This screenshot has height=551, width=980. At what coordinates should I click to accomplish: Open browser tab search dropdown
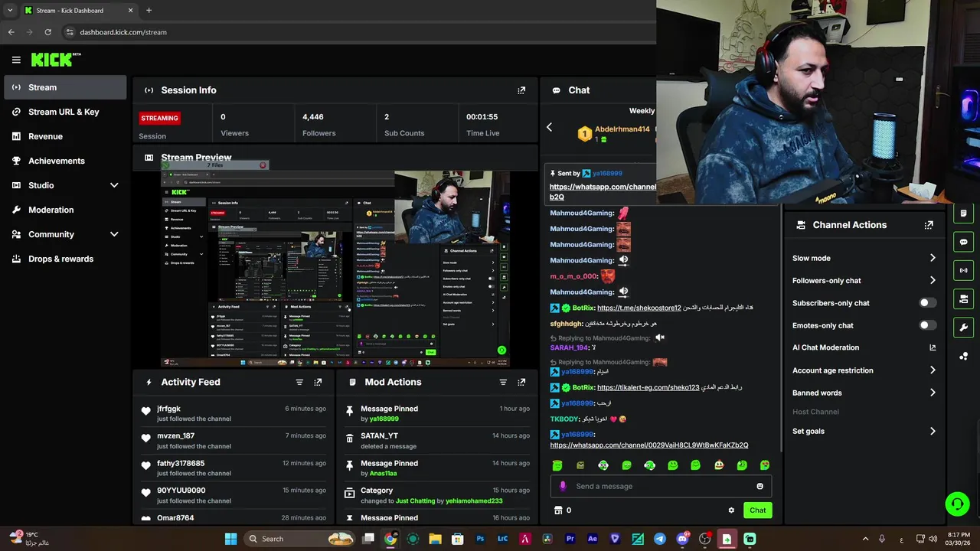[10, 11]
